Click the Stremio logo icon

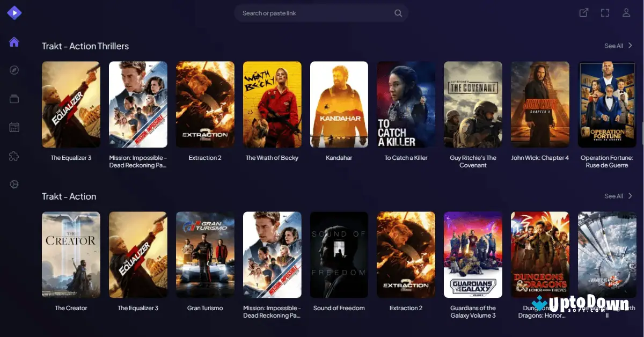[14, 12]
